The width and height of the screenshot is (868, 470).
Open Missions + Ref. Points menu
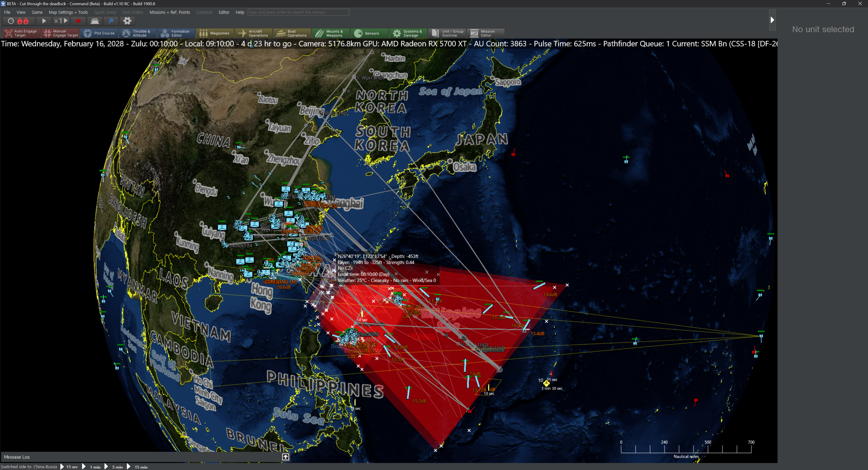(170, 12)
